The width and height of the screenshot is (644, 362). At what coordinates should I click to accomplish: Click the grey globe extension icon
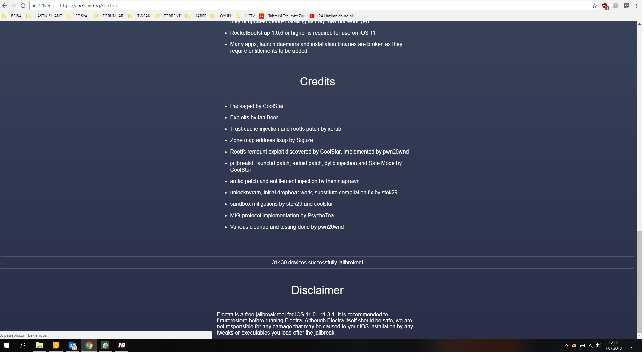[x=615, y=6]
